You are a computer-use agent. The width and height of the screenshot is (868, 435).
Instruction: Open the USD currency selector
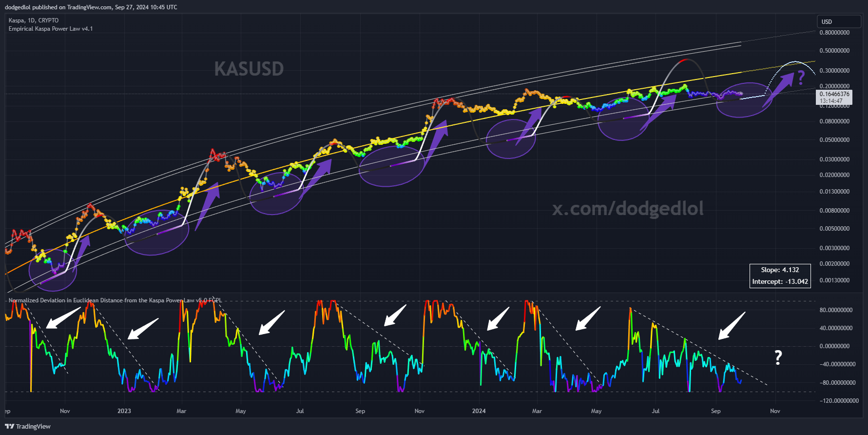click(x=839, y=21)
